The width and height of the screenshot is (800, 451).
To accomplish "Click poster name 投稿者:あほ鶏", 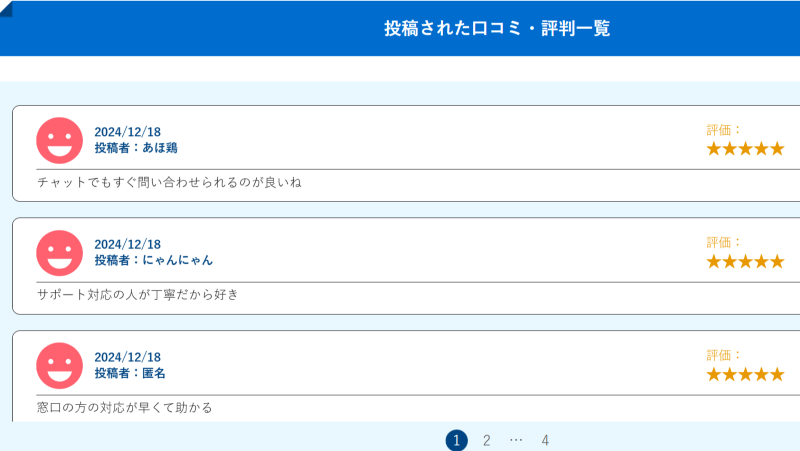I will 136,148.
